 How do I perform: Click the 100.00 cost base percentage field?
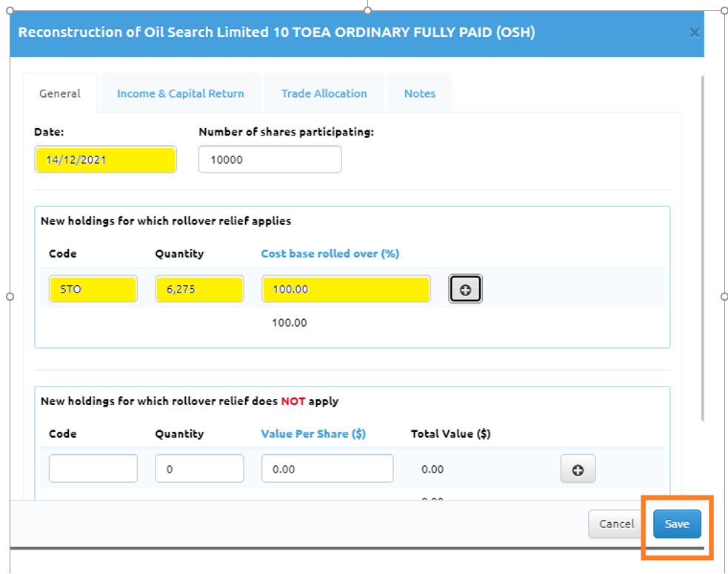click(346, 290)
